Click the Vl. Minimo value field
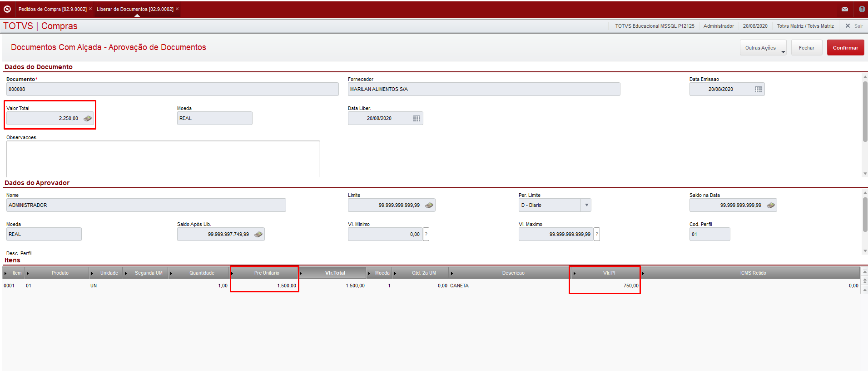Image resolution: width=868 pixels, height=371 pixels. pos(385,234)
